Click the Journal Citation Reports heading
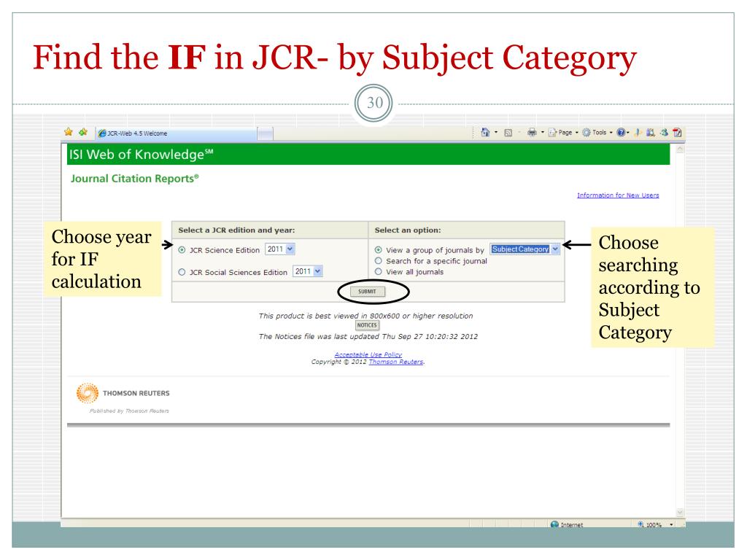Viewport: 747px width, 560px height. pyautogui.click(x=135, y=179)
